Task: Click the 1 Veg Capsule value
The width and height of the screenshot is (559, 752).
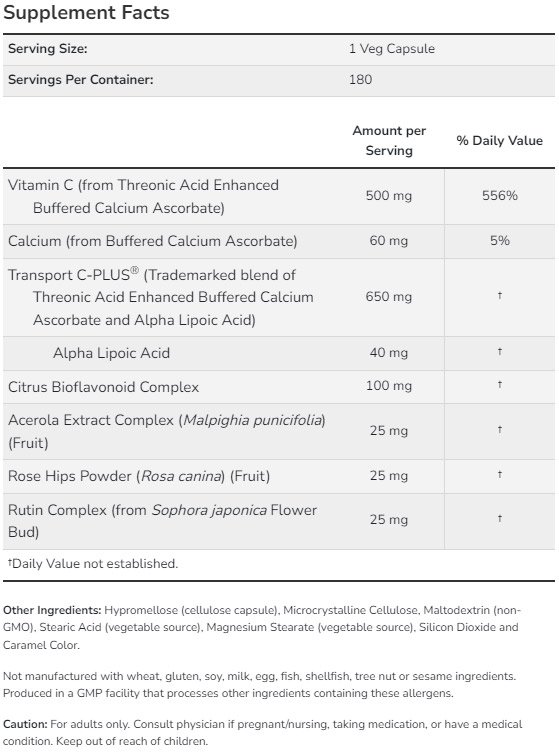Action: pyautogui.click(x=392, y=48)
